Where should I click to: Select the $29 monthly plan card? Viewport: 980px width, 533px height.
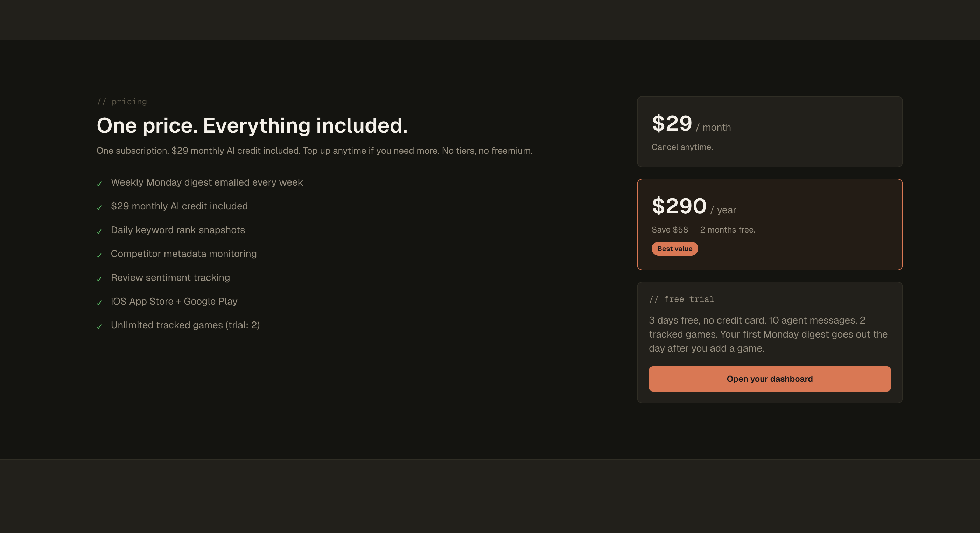(x=769, y=131)
